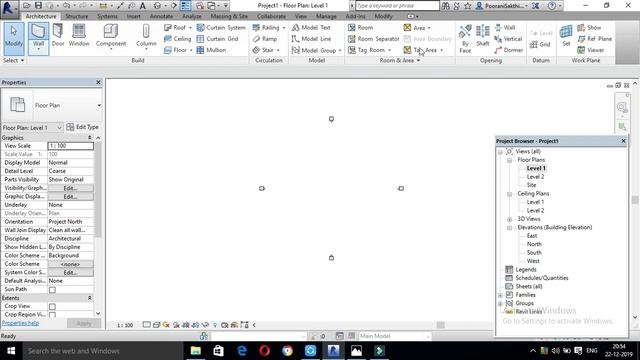The width and height of the screenshot is (640, 360).
Task: Toggle the Sun Path checkbox
Action: click(52, 290)
